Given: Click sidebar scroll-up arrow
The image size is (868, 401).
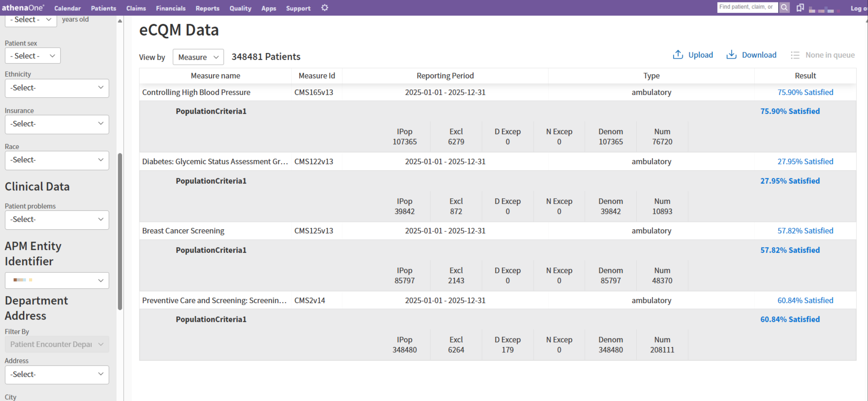Looking at the screenshot, I should (x=120, y=21).
